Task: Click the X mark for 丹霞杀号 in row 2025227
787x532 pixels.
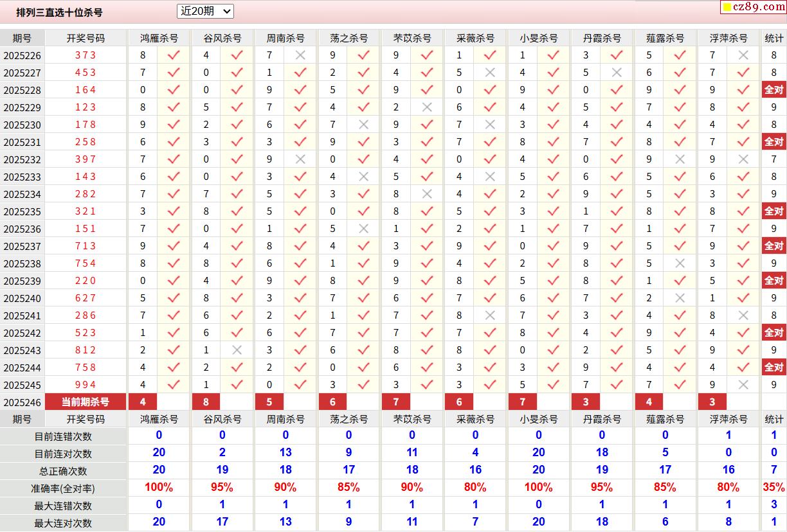Action: 617,73
